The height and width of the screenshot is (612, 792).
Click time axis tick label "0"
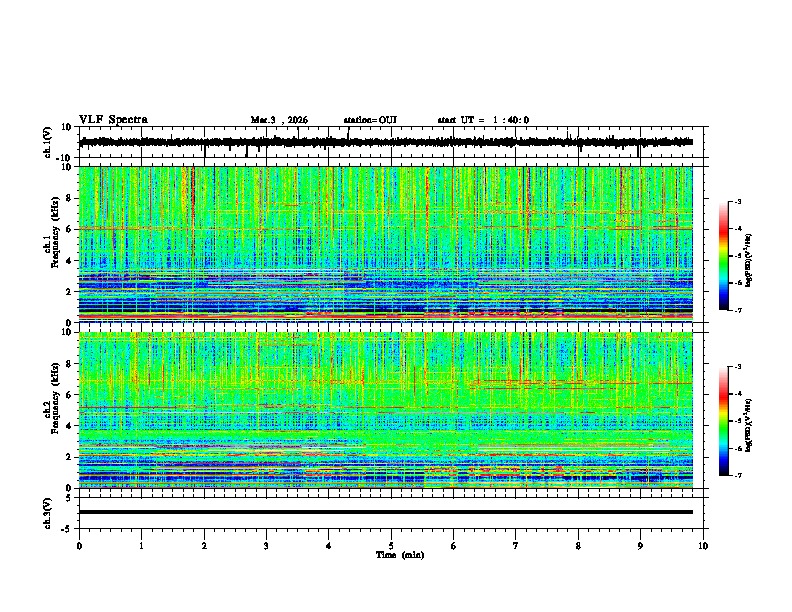(x=79, y=546)
